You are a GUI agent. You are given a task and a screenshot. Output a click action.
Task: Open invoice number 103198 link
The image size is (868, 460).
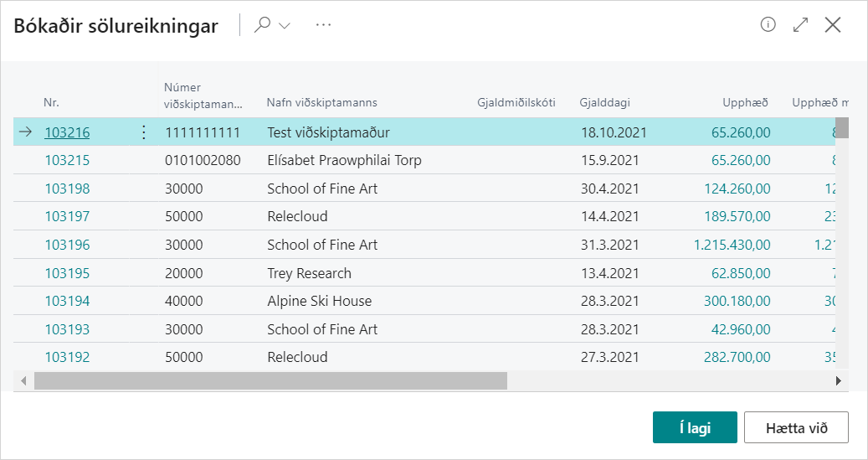67,189
